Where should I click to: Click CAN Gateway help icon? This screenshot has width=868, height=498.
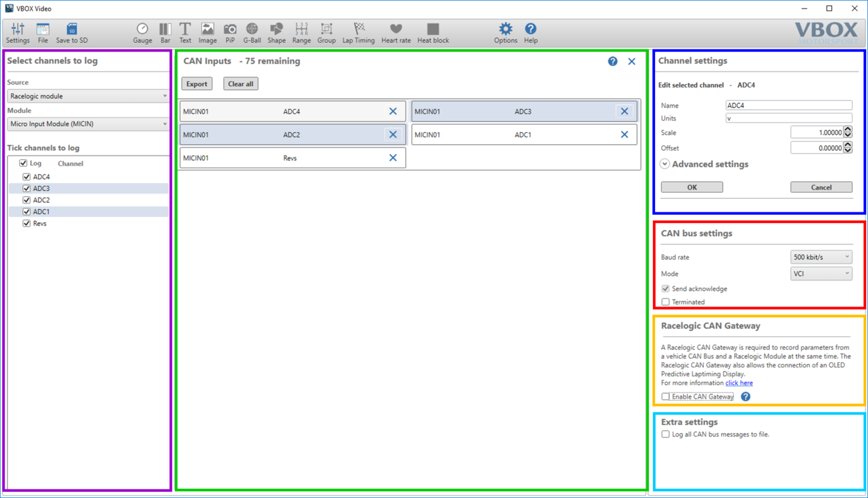[746, 397]
